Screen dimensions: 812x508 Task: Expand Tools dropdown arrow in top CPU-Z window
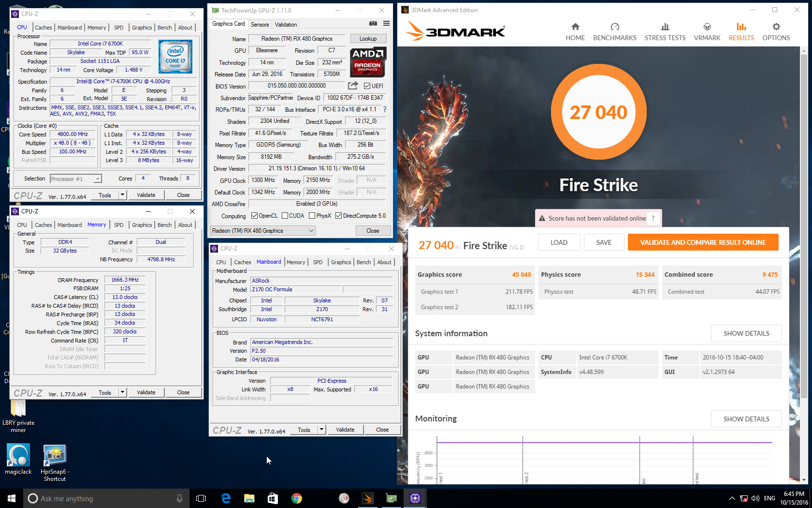(123, 195)
